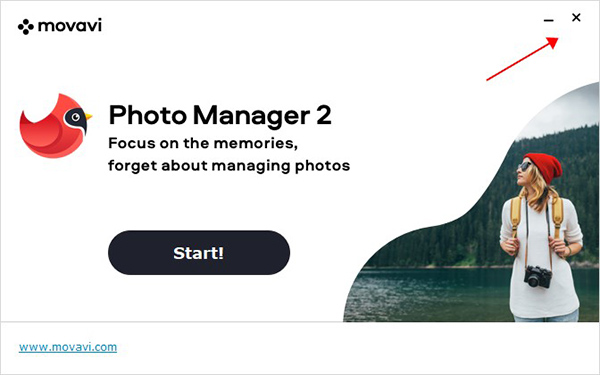Click the woman's white sweater
This screenshot has width=600, height=375.
click(x=542, y=260)
